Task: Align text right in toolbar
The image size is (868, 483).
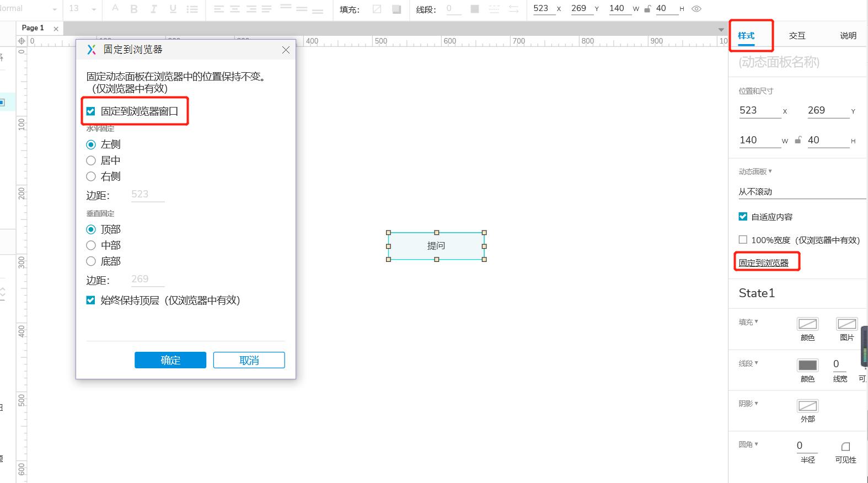Action: [x=251, y=9]
